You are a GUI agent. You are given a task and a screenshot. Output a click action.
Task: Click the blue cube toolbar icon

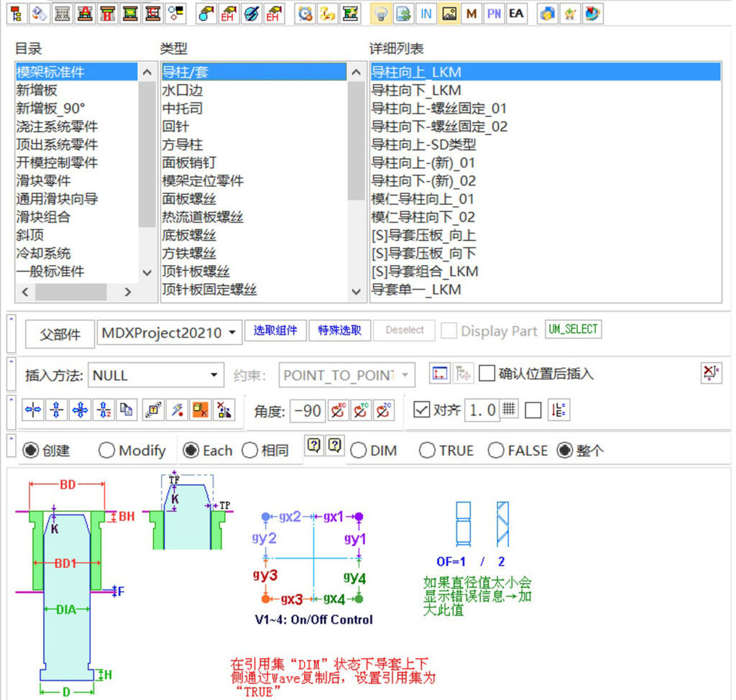pyautogui.click(x=547, y=14)
